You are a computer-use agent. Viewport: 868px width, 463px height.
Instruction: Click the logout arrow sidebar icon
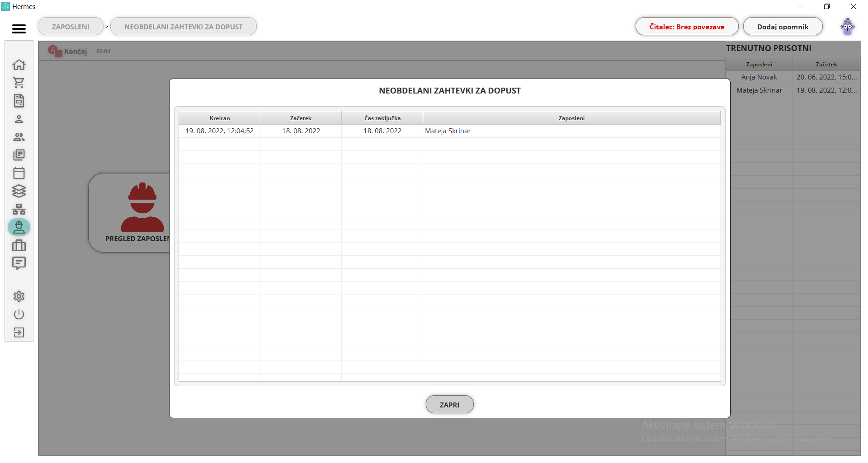[19, 332]
